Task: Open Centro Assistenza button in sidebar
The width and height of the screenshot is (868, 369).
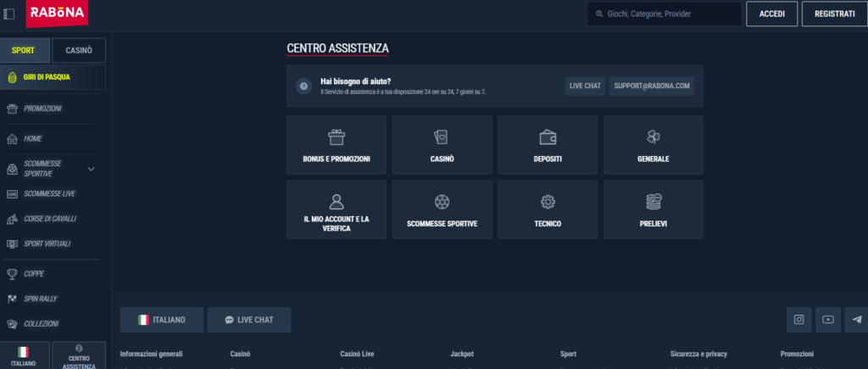Action: tap(79, 355)
